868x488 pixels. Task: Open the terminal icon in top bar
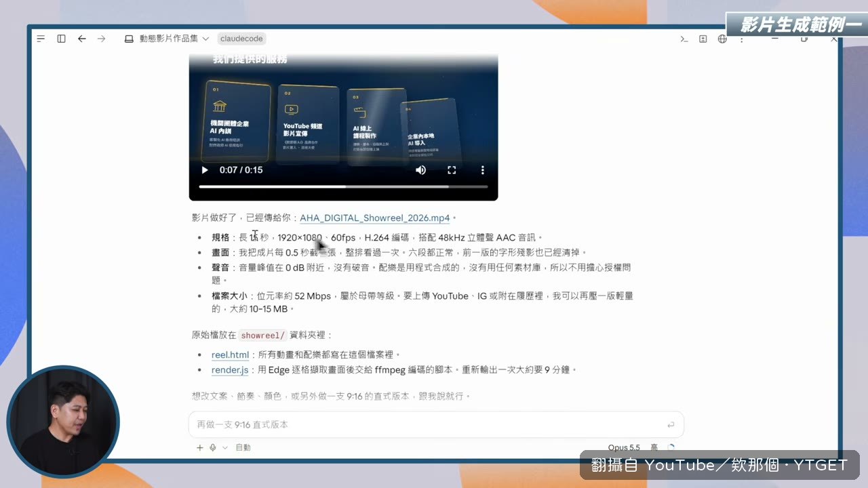[684, 39]
